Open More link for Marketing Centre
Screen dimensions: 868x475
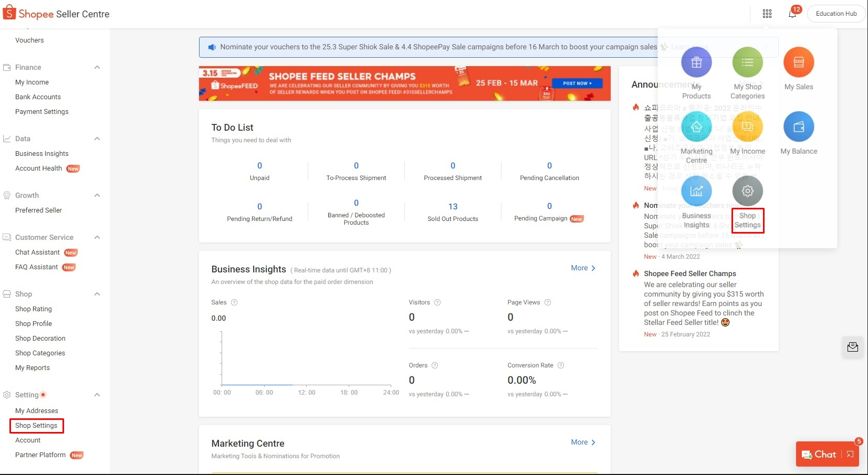583,442
